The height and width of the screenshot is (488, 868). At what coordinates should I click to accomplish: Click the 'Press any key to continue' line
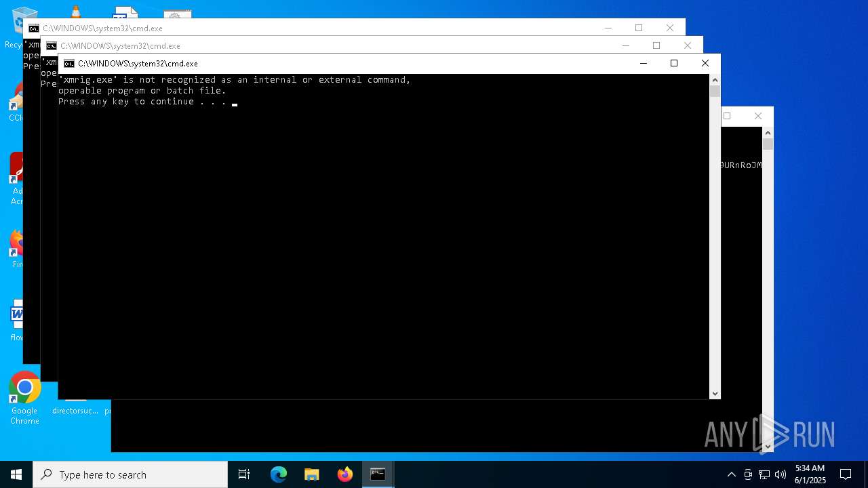(142, 102)
